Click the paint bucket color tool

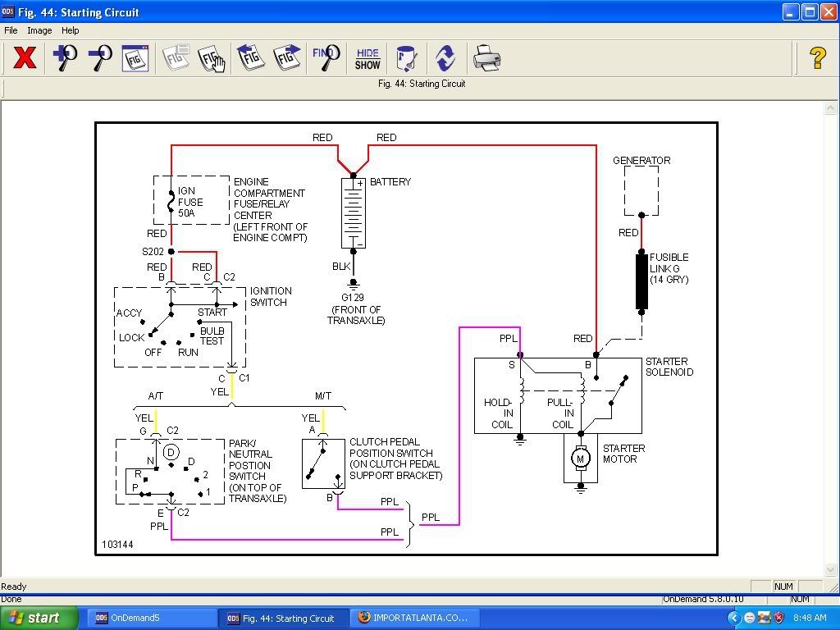pyautogui.click(x=406, y=58)
